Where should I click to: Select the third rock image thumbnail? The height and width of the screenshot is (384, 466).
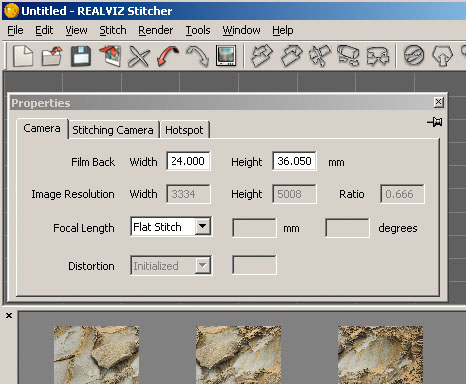pos(381,355)
